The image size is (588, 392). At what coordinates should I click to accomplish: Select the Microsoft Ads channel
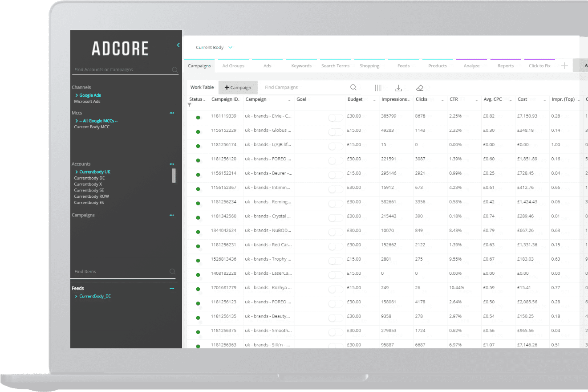pyautogui.click(x=87, y=102)
